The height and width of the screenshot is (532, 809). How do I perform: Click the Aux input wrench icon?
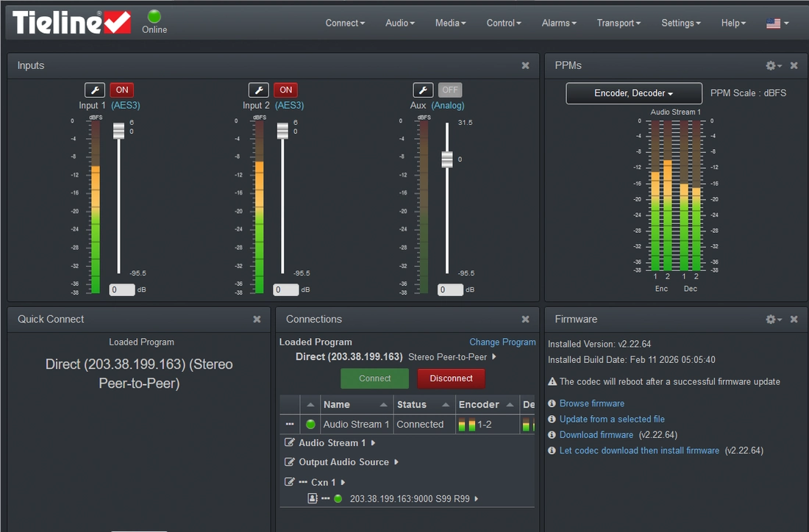click(x=422, y=90)
